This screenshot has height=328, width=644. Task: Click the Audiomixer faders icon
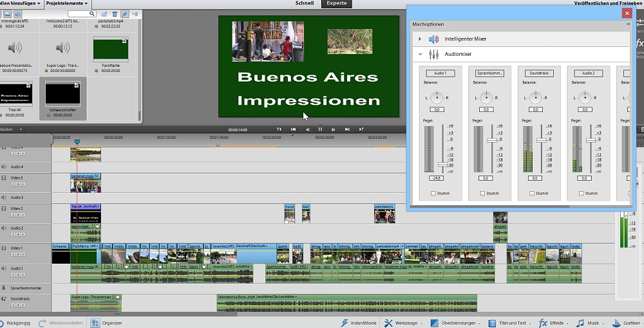pyautogui.click(x=433, y=54)
